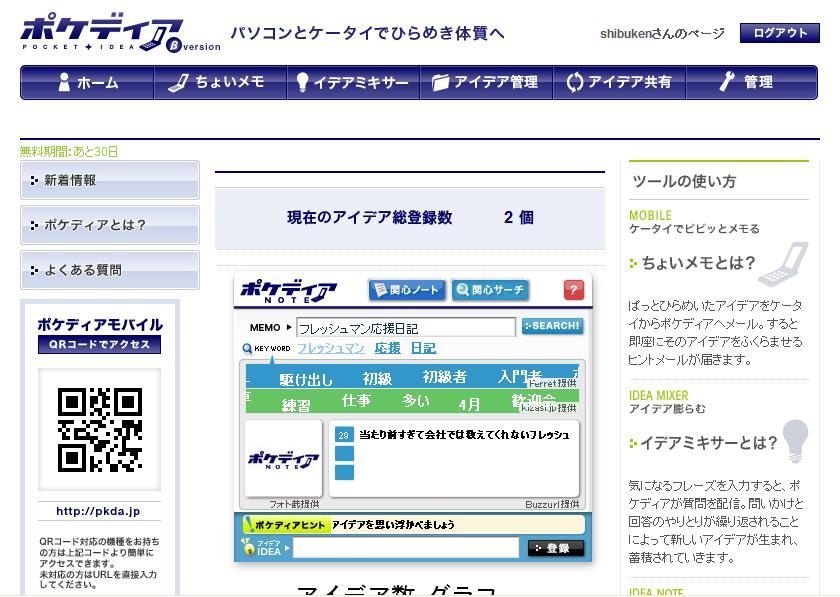Click the mobile phone illustration beside ちょいメモとは？
Image resolution: width=840 pixels, height=597 pixels.
point(783,264)
